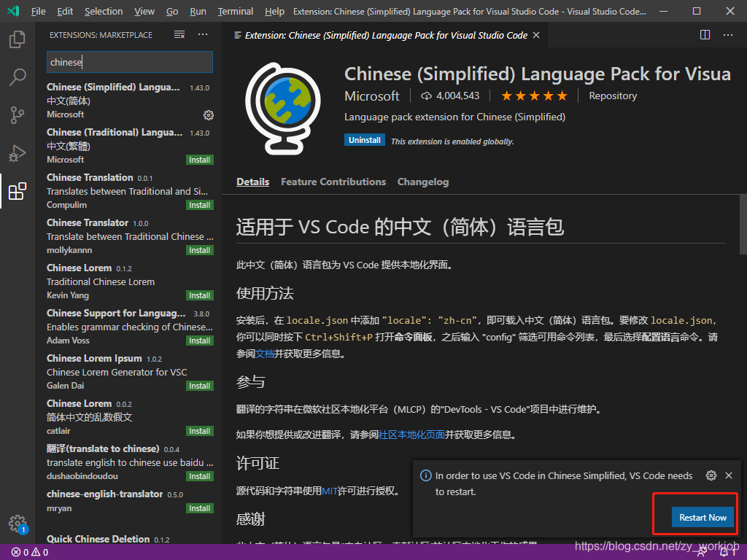
Task: Click the extension globe icon image
Action: [x=283, y=109]
